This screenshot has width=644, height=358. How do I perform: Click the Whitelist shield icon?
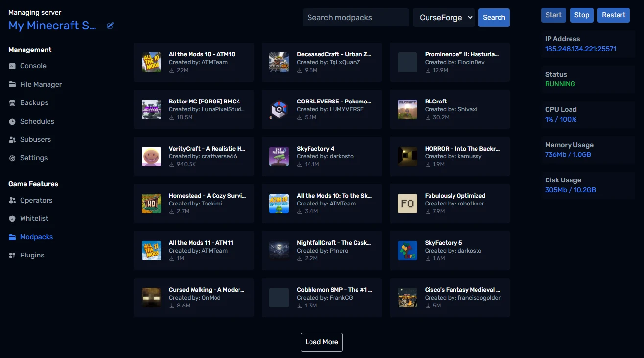(x=12, y=219)
